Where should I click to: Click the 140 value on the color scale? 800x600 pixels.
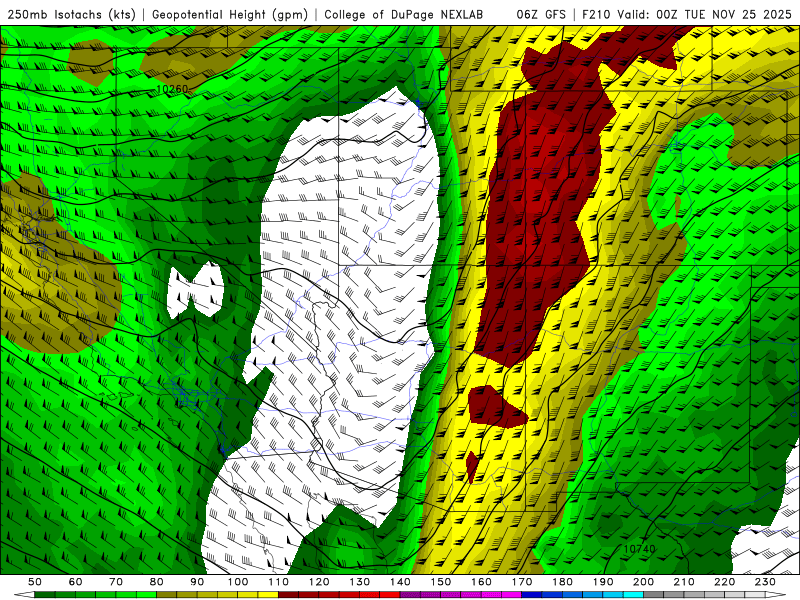tap(400, 582)
